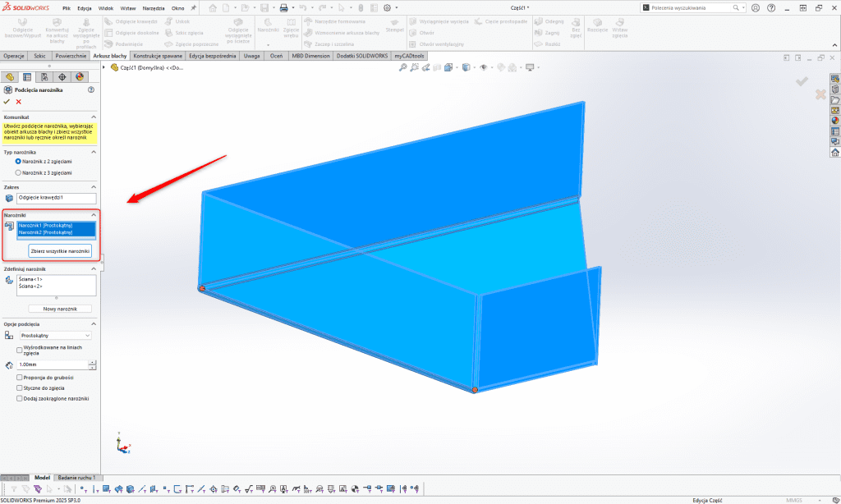This screenshot has width=841, height=504.
Task: Click the Polecenia wyszukiwania search box
Action: click(x=691, y=7)
